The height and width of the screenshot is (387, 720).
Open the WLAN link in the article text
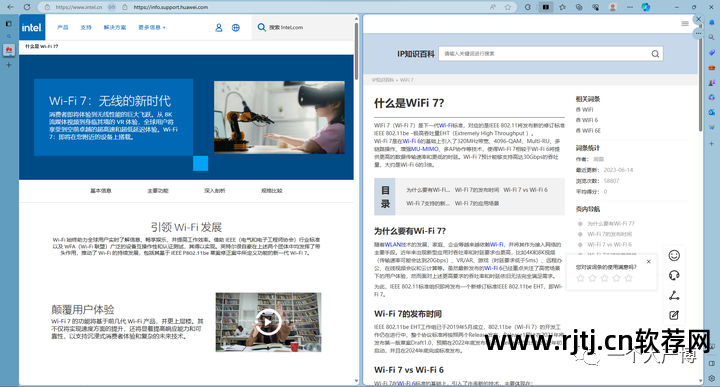393,245
